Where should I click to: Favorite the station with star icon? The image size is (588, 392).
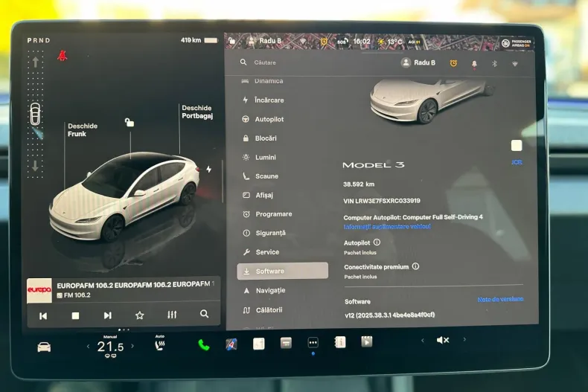coord(139,315)
